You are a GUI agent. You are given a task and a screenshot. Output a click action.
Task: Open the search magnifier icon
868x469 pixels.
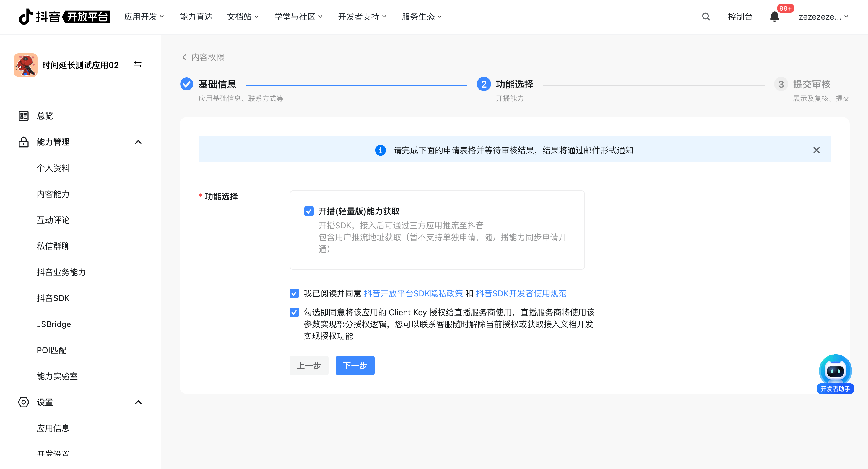click(x=706, y=17)
